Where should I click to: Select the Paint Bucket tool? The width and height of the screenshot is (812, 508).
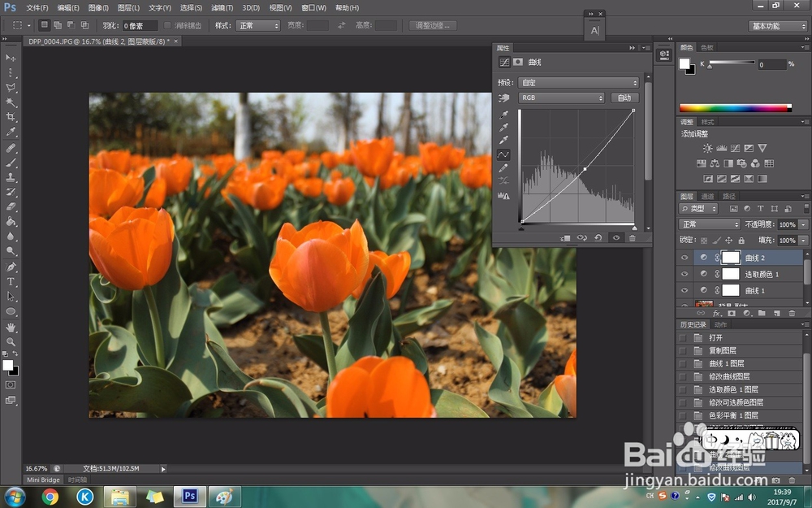tap(11, 221)
